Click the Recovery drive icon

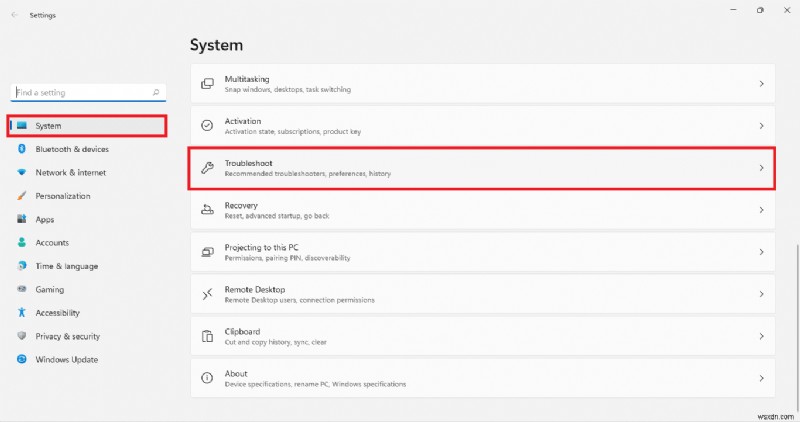point(207,210)
